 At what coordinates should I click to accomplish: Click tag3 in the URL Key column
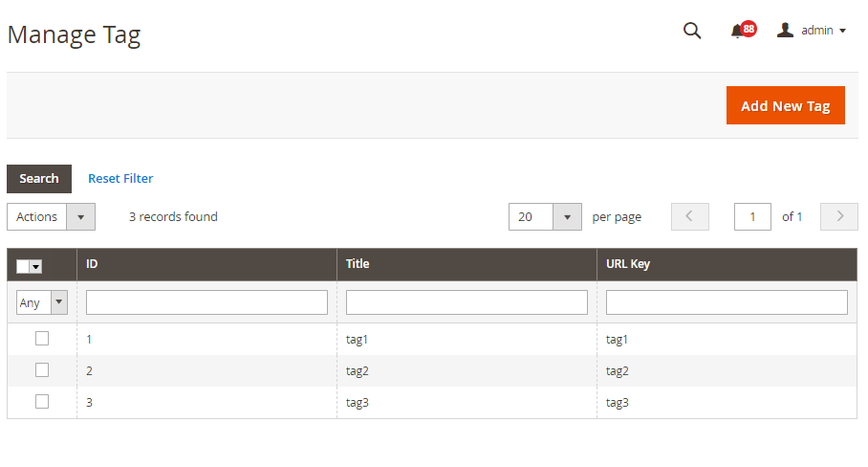point(618,403)
